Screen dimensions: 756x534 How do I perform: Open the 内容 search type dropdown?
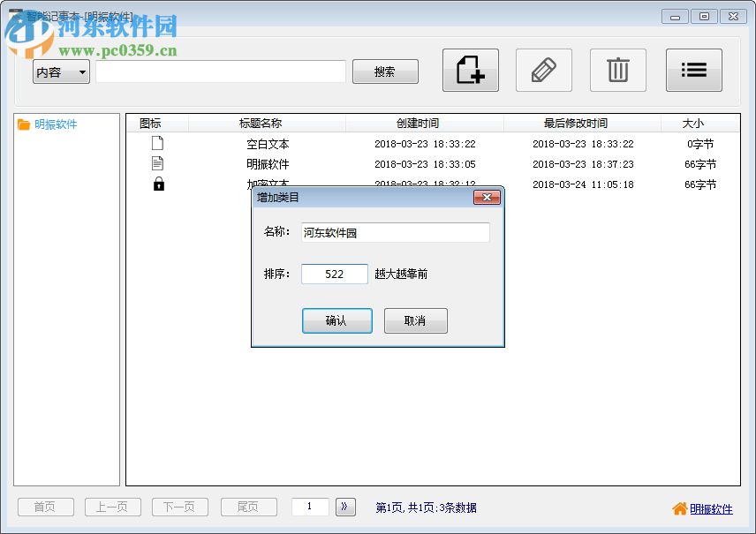(60, 71)
